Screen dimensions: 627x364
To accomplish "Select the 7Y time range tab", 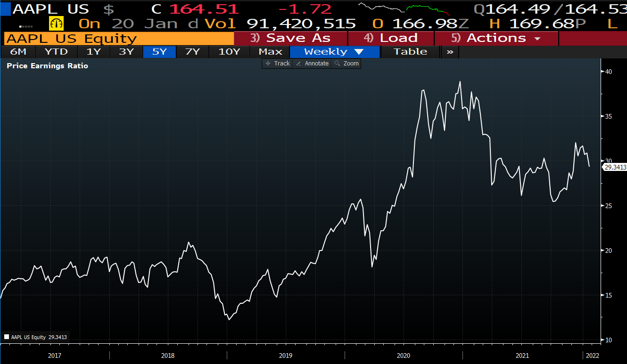I will pos(192,52).
